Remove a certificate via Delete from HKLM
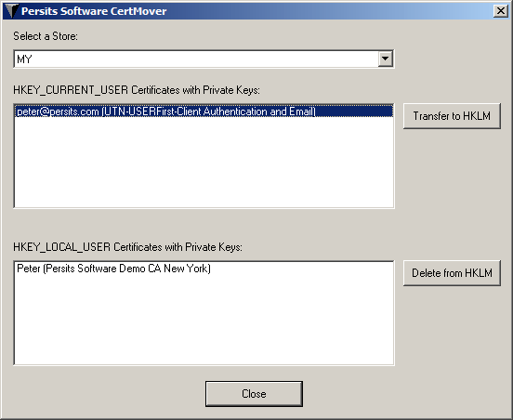The image size is (513, 420). pos(452,273)
